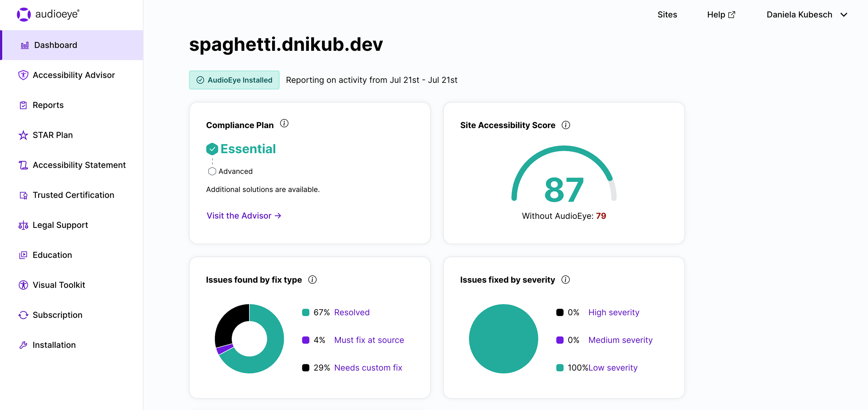The width and height of the screenshot is (868, 410).
Task: Click the teal swatch beside 100% Low severity
Action: point(560,368)
